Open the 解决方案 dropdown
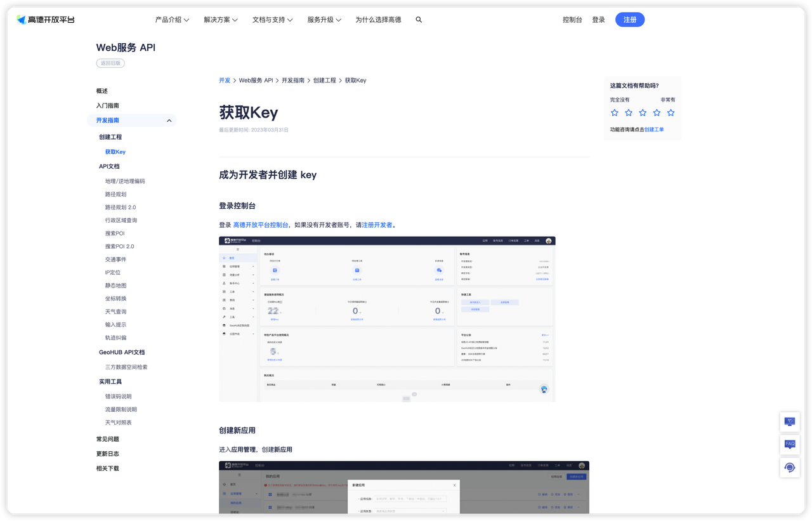The height and width of the screenshot is (521, 812). point(221,20)
